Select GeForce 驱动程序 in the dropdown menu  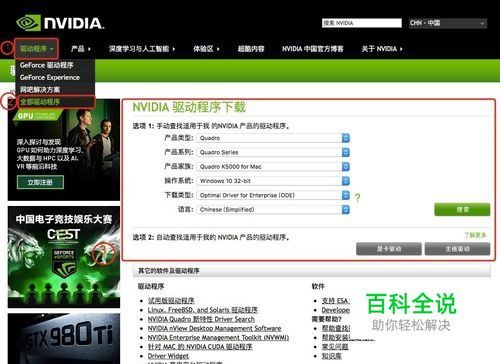[x=47, y=65]
